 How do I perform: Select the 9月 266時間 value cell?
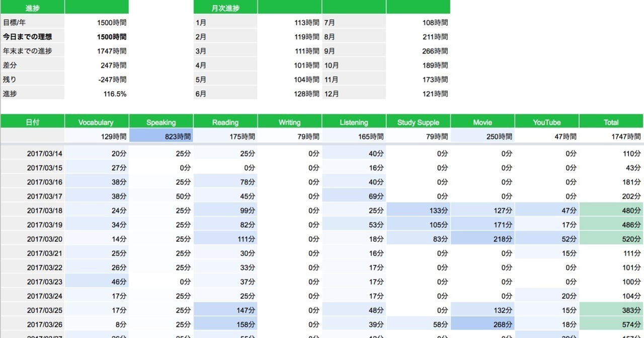tap(418, 51)
